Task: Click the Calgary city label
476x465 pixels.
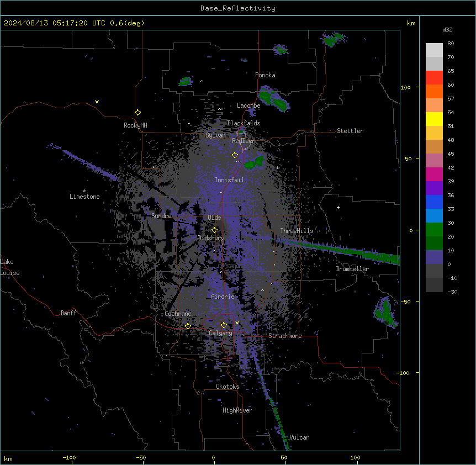Action: (220, 333)
